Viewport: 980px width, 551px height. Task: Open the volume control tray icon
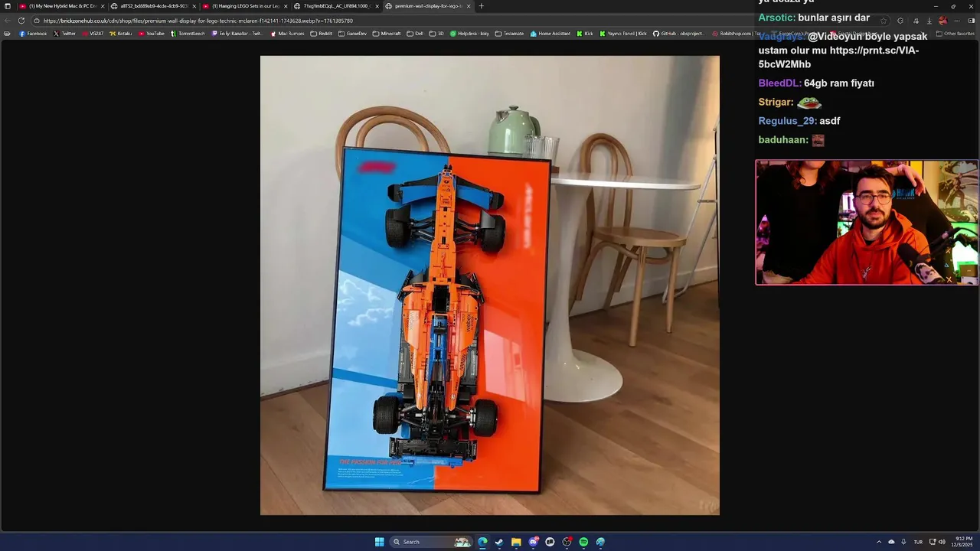(942, 542)
